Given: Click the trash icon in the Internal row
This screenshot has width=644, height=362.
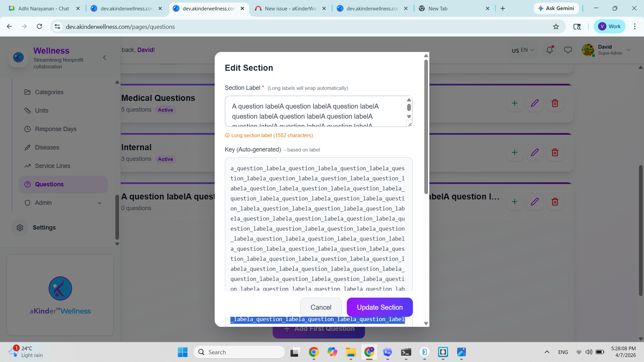Looking at the screenshot, I should point(555,153).
